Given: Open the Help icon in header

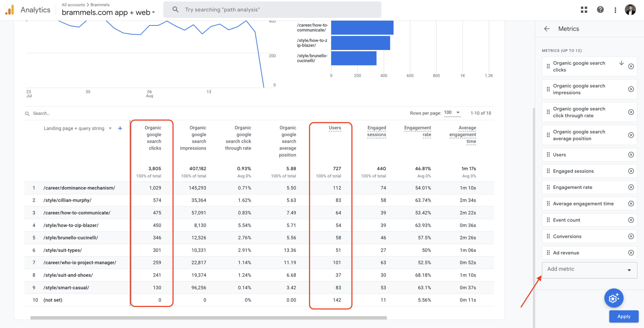Looking at the screenshot, I should pyautogui.click(x=600, y=10).
